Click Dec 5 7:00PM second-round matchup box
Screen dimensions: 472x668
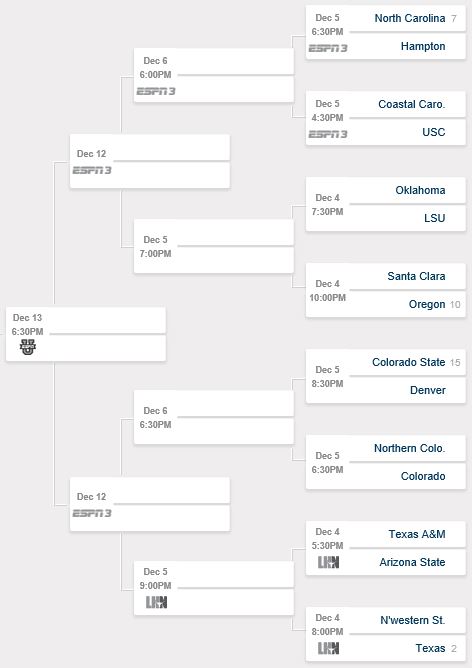click(214, 246)
